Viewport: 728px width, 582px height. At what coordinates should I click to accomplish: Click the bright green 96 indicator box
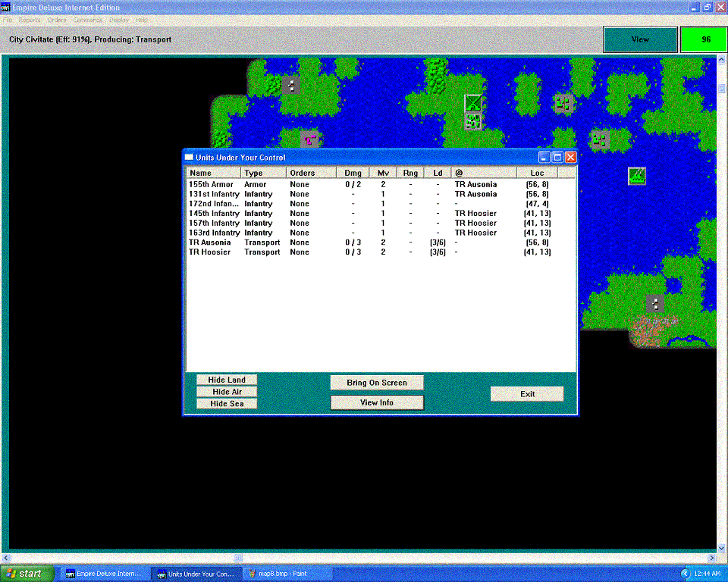pos(705,39)
